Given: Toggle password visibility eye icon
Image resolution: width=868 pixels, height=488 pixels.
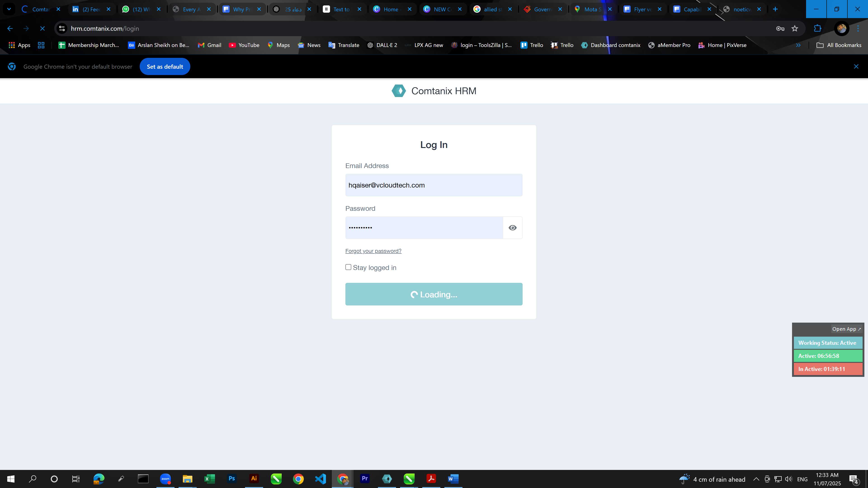Looking at the screenshot, I should pos(512,228).
